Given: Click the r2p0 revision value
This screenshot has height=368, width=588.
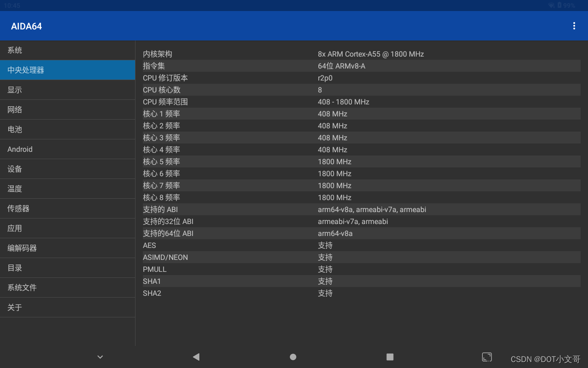Looking at the screenshot, I should (x=325, y=78).
